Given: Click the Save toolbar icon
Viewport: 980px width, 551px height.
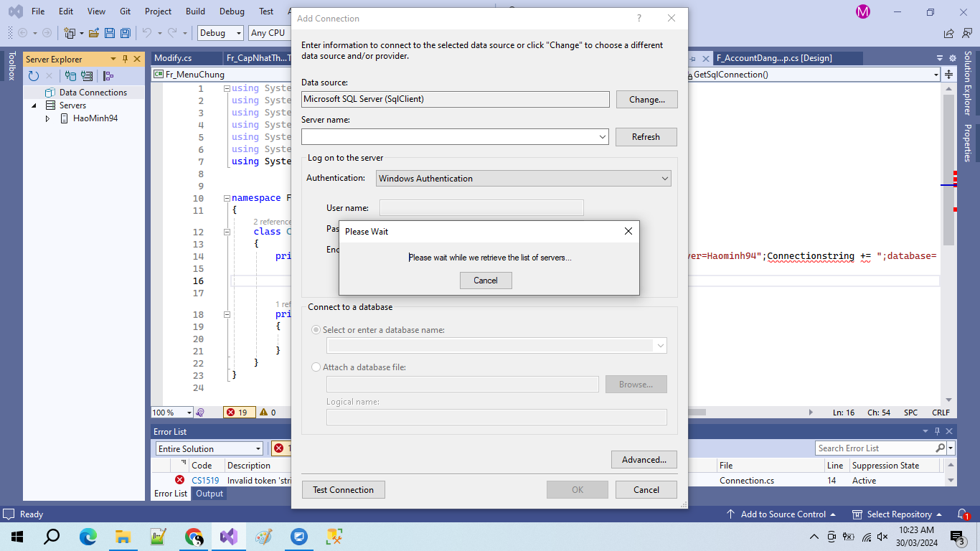Looking at the screenshot, I should (x=110, y=33).
